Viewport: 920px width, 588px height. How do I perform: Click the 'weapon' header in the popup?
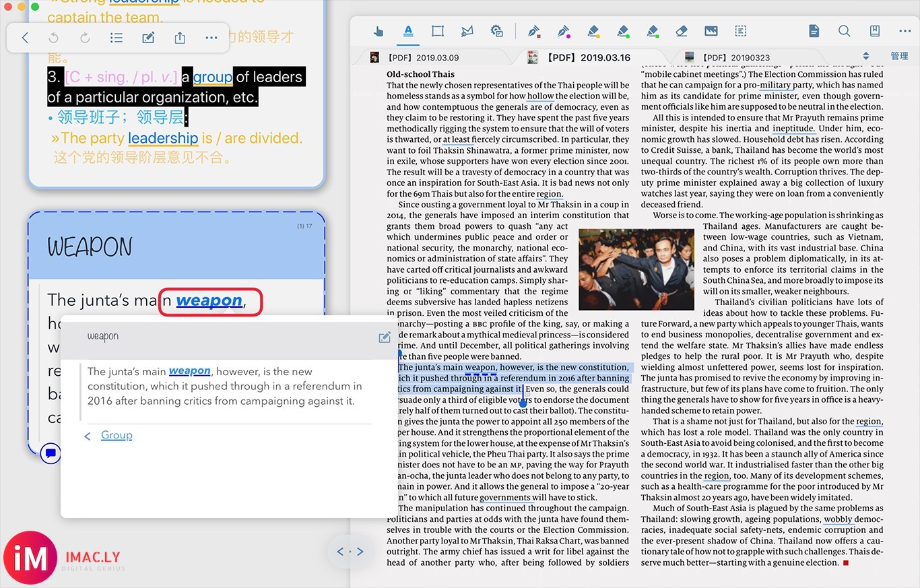click(x=102, y=336)
